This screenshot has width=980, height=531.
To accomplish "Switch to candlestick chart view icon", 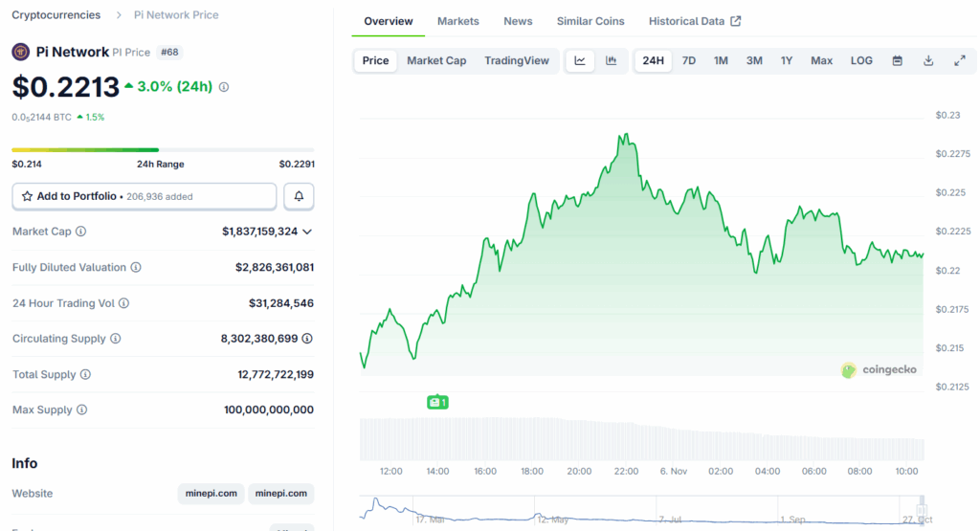I will (x=612, y=60).
